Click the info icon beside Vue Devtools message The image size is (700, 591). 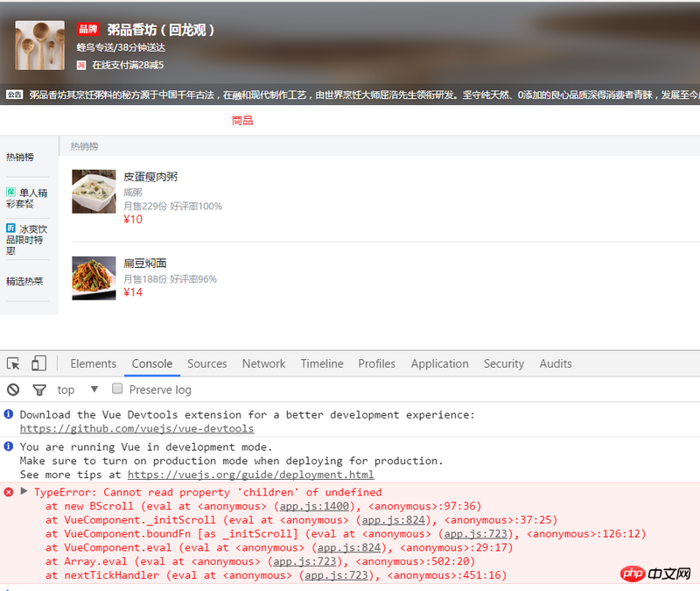click(x=9, y=414)
